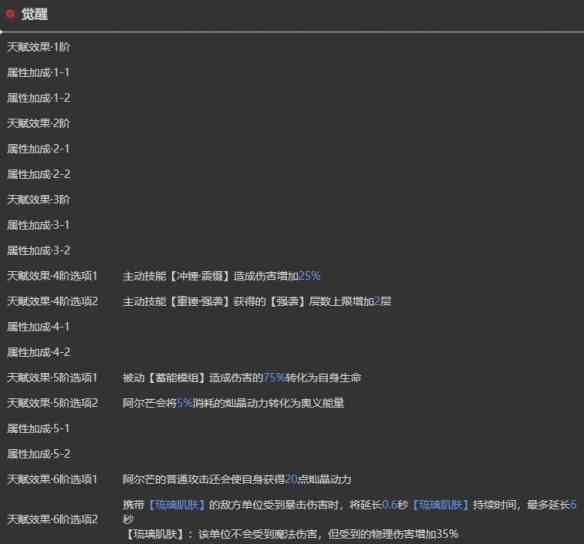Click the 阿尔芒会将5% energy conversion description
The width and height of the screenshot is (584, 544).
point(233,403)
